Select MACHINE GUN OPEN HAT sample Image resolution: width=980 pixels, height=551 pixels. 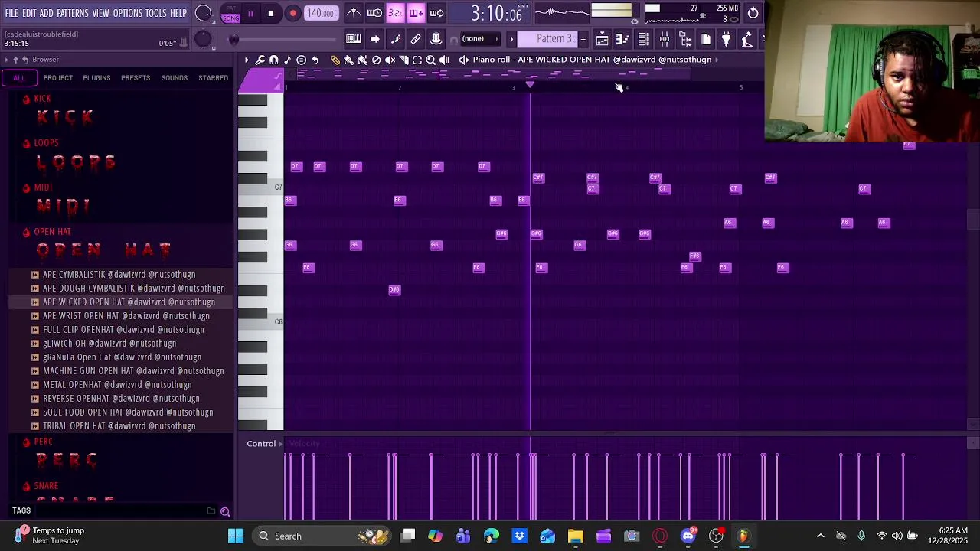tap(133, 371)
